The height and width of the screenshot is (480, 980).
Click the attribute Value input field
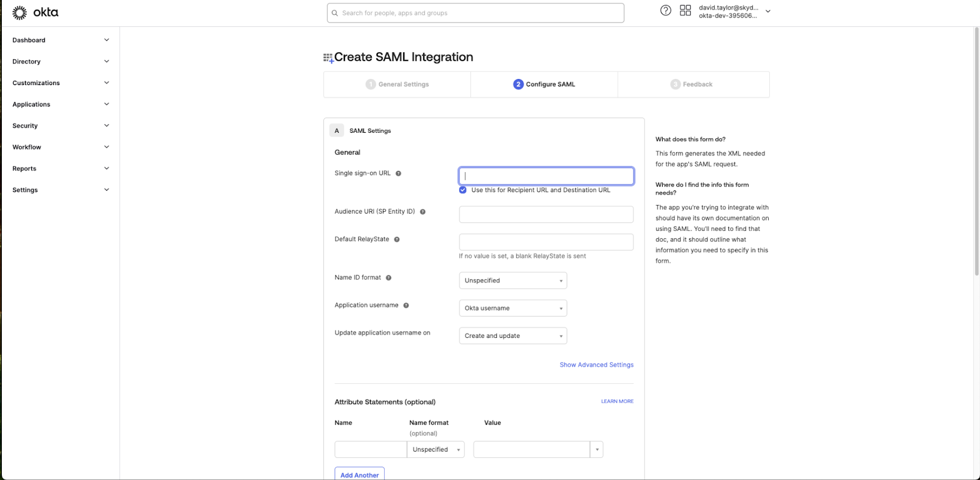coord(532,449)
